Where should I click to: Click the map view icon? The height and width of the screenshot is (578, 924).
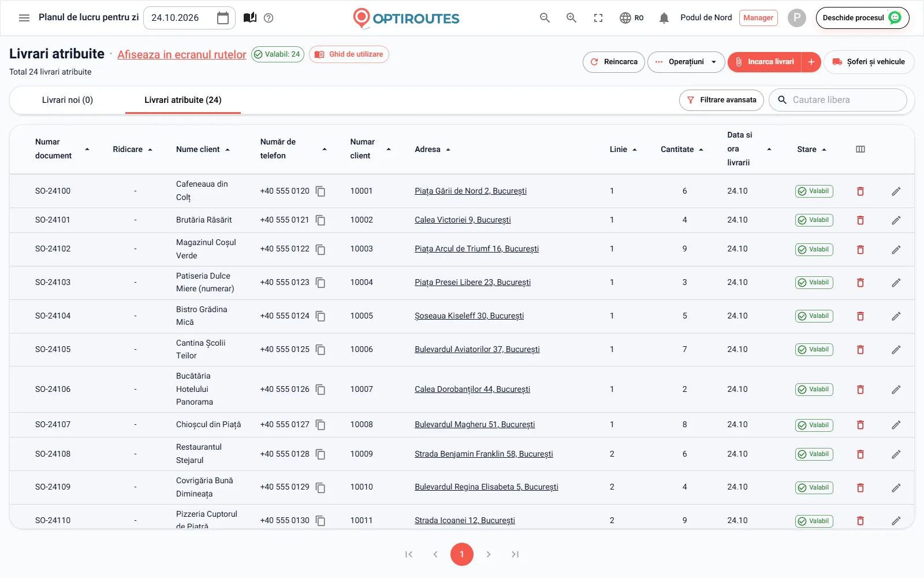(x=250, y=18)
